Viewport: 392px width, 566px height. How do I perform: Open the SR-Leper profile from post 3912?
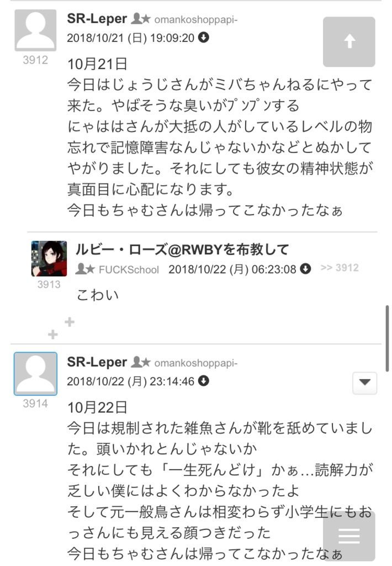coord(97,18)
